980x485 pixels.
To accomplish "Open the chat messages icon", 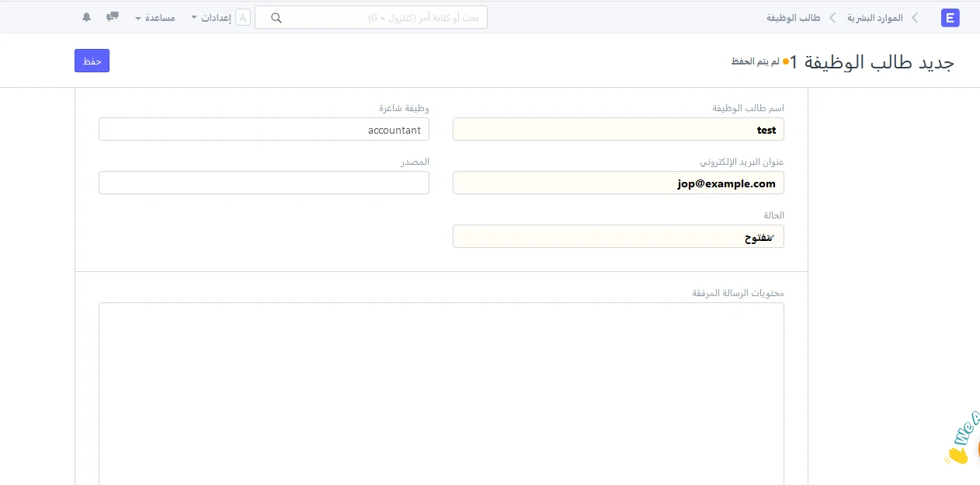I will click(113, 16).
